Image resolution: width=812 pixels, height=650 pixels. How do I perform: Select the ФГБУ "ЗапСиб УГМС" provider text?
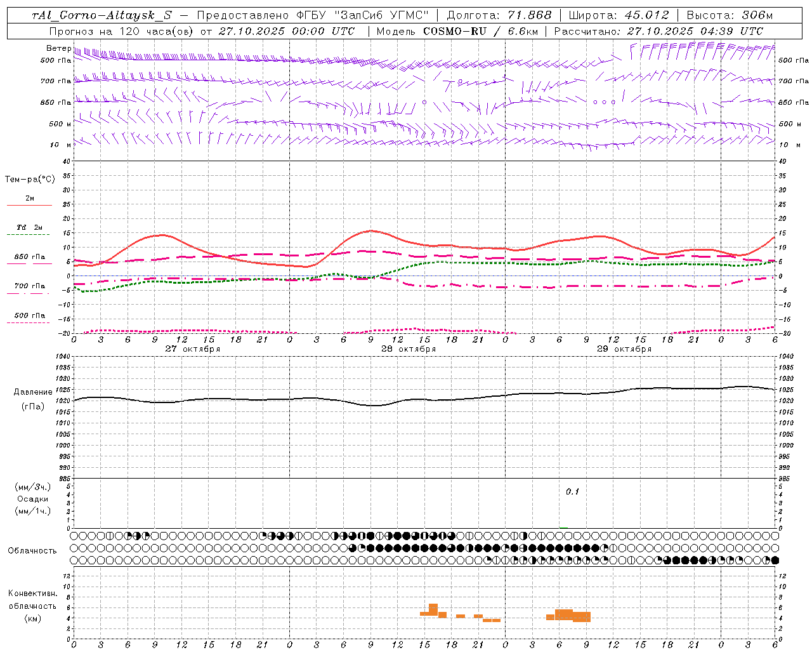point(363,15)
